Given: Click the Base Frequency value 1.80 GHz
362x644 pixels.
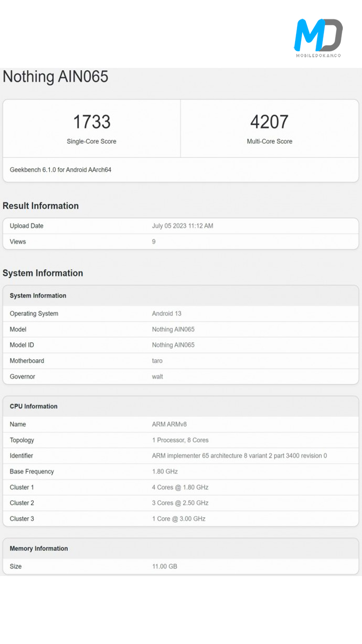Looking at the screenshot, I should point(165,471).
